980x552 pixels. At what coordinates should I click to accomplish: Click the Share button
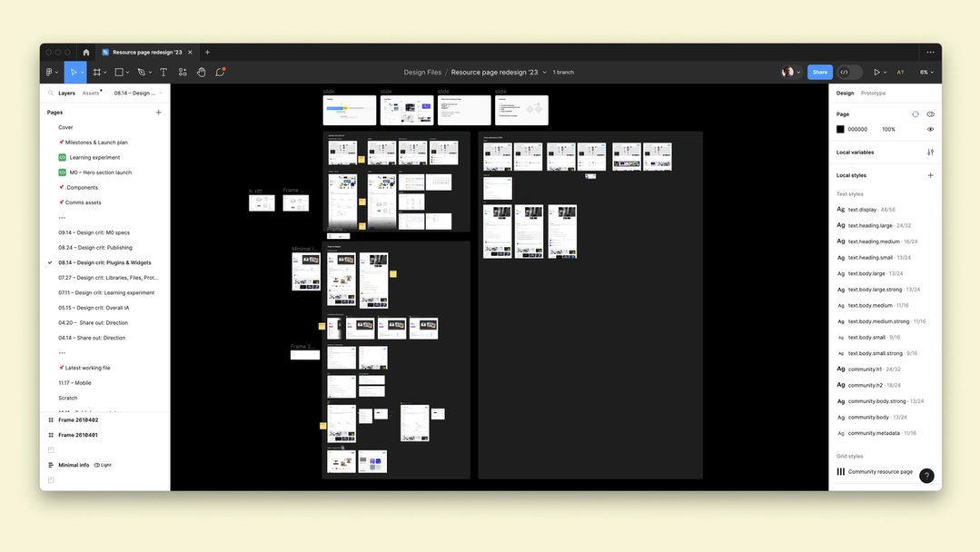coord(818,72)
